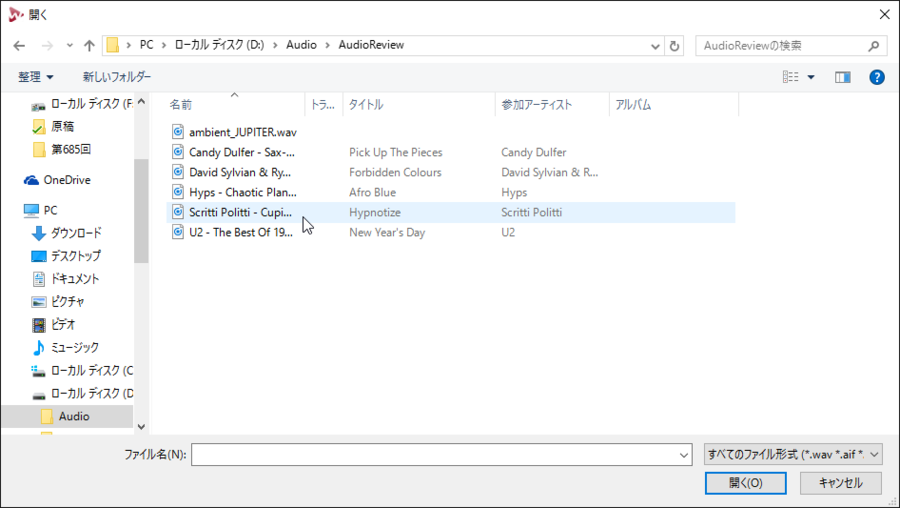
Task: Expand the address bar history dropdown
Action: tap(655, 46)
